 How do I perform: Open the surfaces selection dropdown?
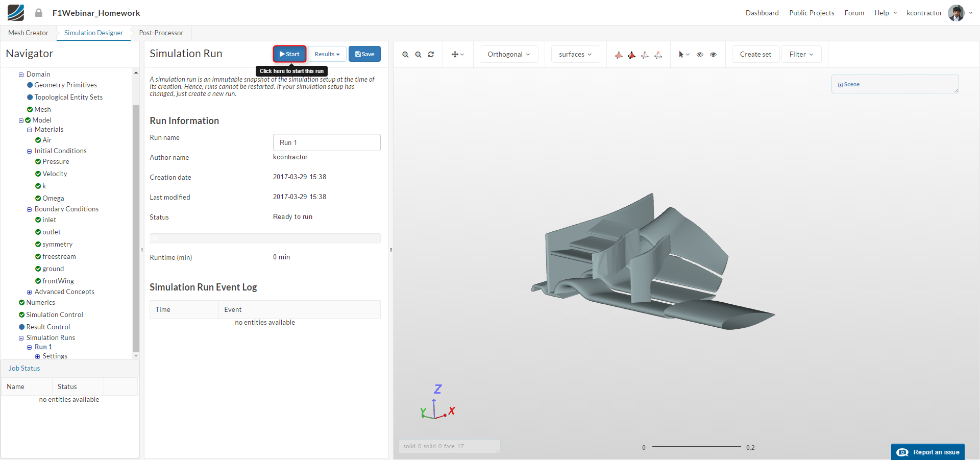click(x=575, y=55)
